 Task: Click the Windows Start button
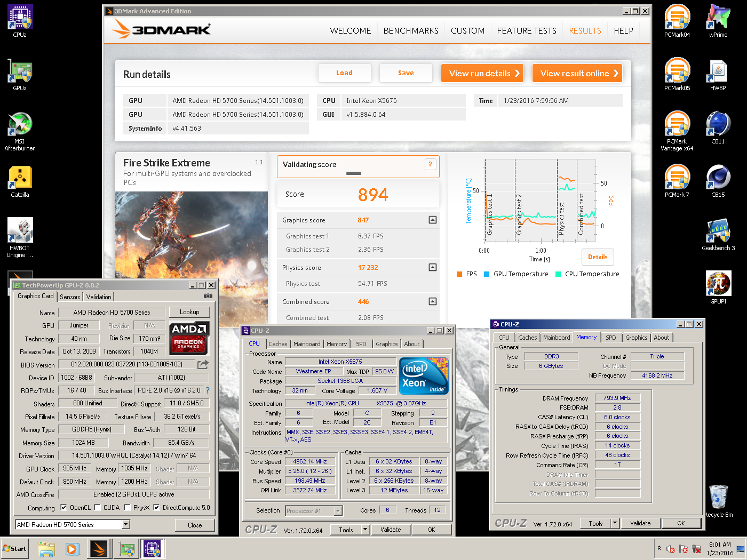coord(14,549)
